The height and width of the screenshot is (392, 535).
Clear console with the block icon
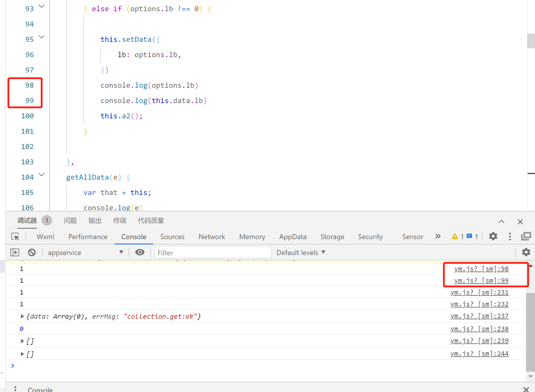click(x=32, y=252)
